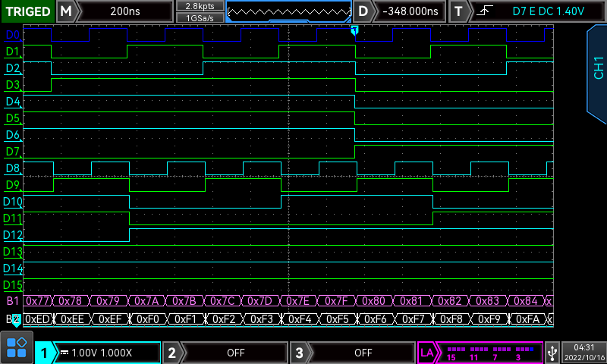Click the T trigger label icon
The width and height of the screenshot is (607, 364).
tap(458, 11)
